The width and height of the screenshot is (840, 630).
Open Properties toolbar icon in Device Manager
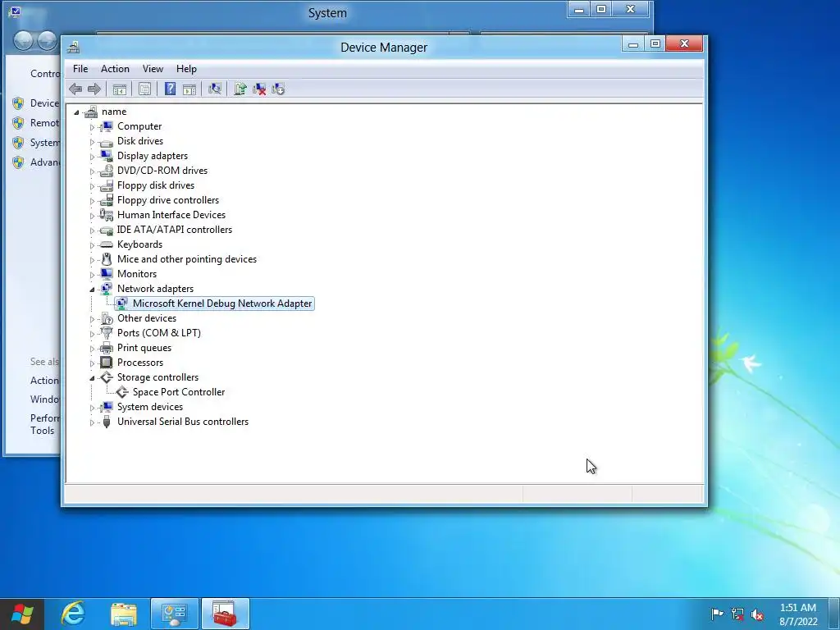(144, 89)
